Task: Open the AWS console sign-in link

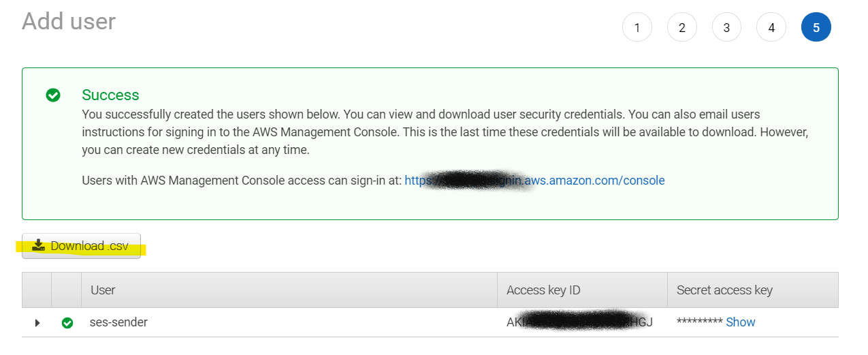Action: click(534, 181)
